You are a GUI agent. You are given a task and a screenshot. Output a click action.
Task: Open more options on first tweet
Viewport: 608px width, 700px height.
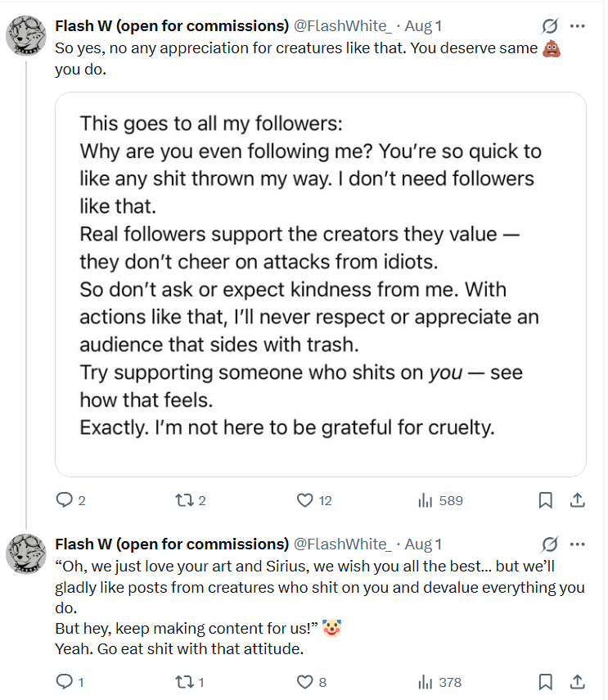[578, 25]
